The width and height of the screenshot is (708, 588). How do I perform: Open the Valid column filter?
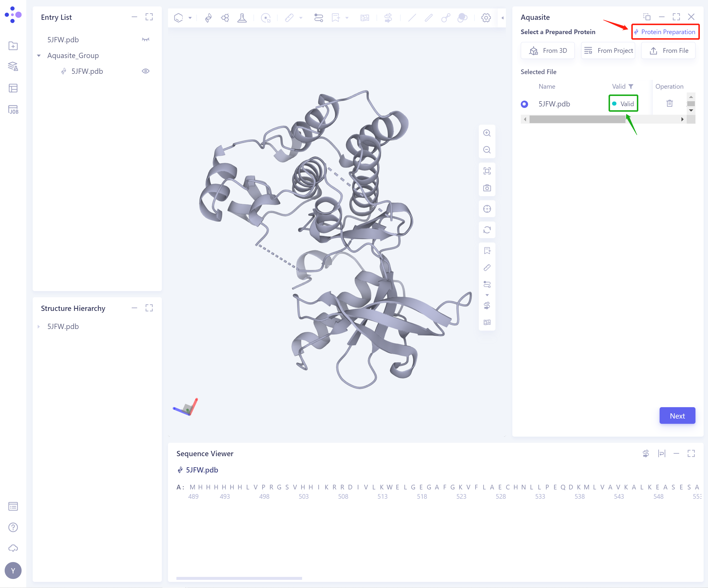point(631,86)
